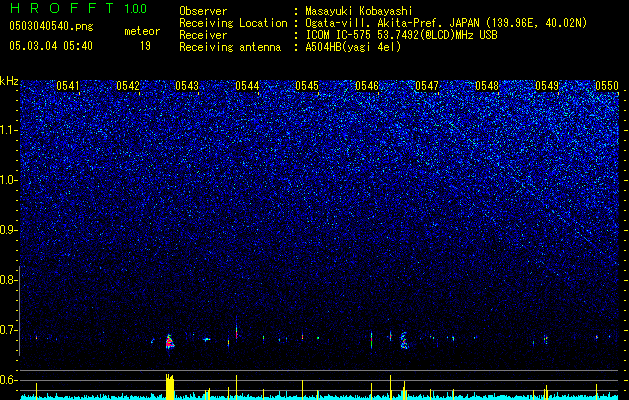Click time marker 0548
Screen dimensions: 629x400
pyautogui.click(x=487, y=86)
